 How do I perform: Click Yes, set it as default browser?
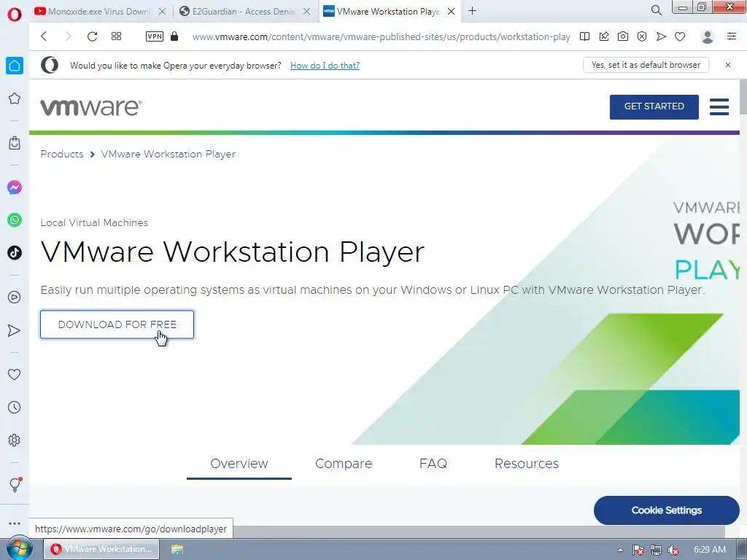pyautogui.click(x=646, y=65)
